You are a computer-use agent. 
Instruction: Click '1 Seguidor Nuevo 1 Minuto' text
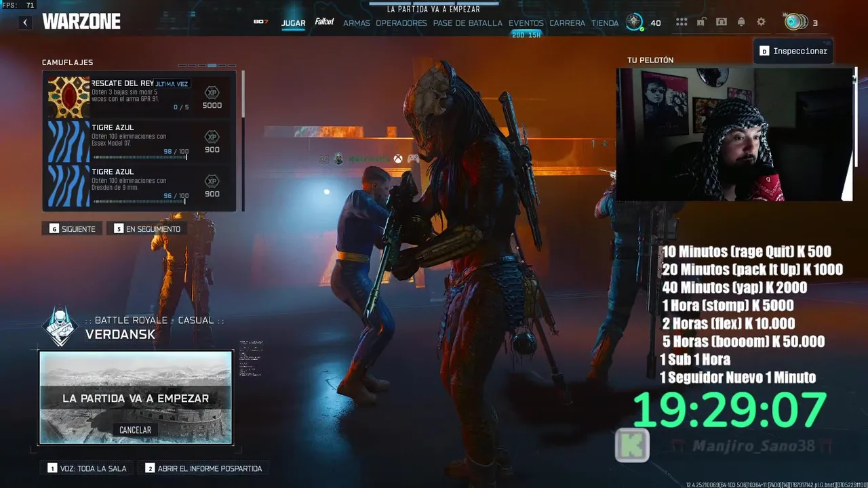[738, 378]
